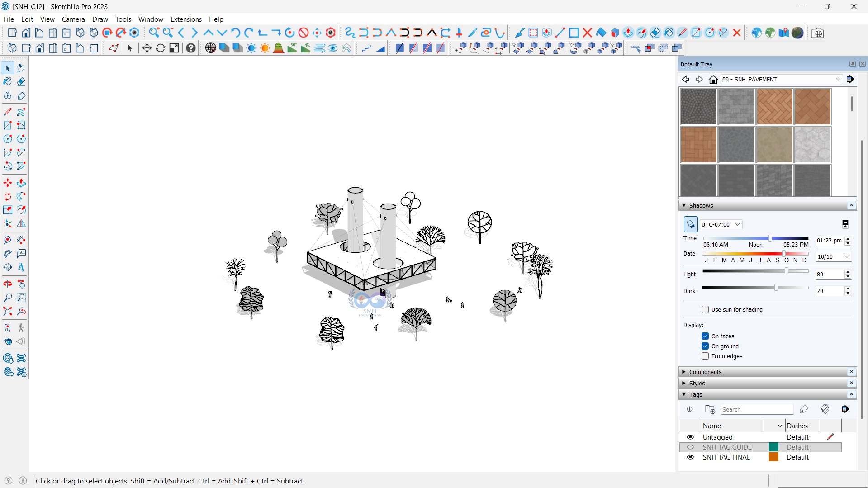868x488 pixels.
Task: Select the Paint Bucket tool
Action: 8,82
